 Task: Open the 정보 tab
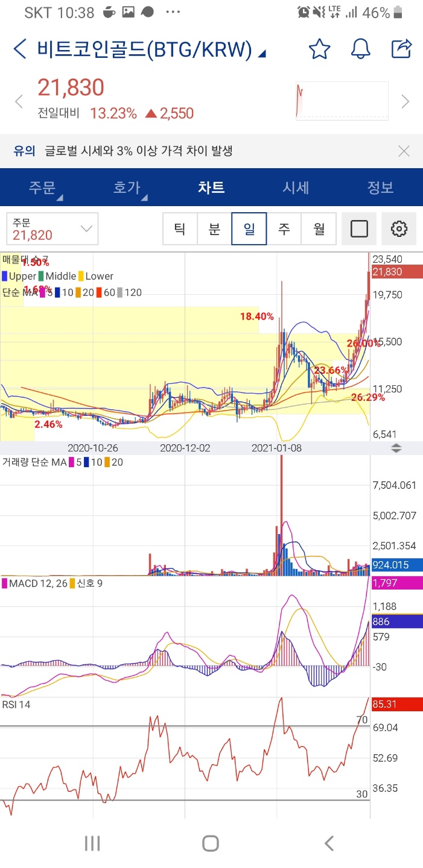tap(381, 187)
